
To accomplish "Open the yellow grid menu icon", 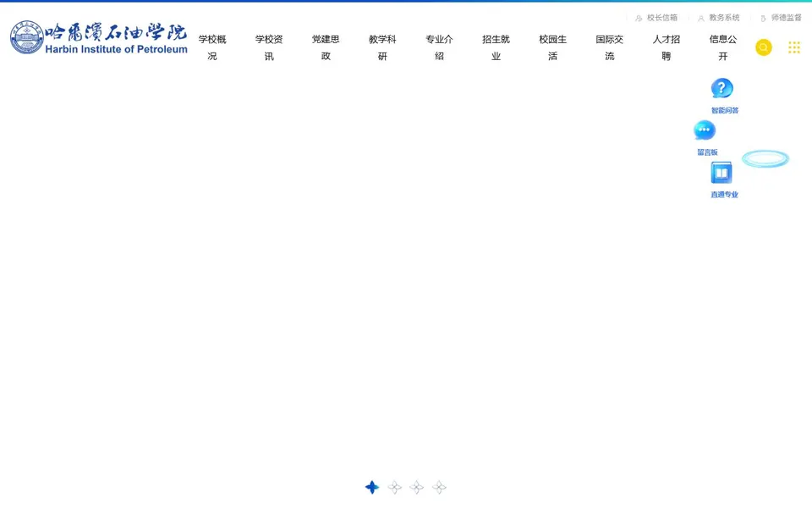I will (794, 47).
